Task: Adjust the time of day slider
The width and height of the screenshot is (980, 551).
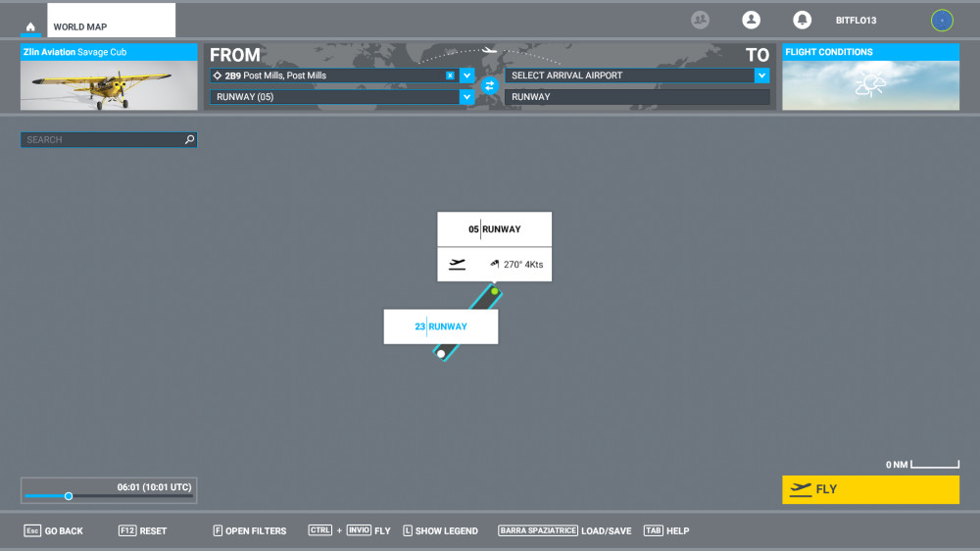Action: (69, 496)
